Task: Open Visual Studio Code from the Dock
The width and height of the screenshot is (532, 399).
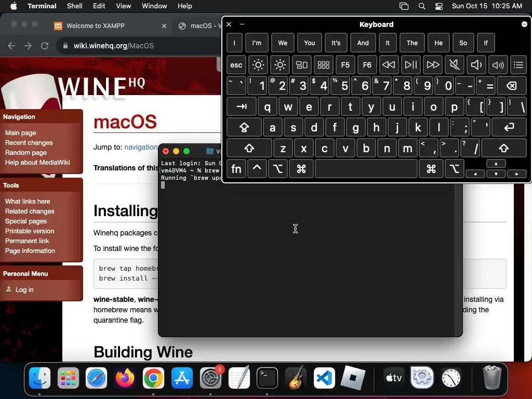Action: click(324, 378)
